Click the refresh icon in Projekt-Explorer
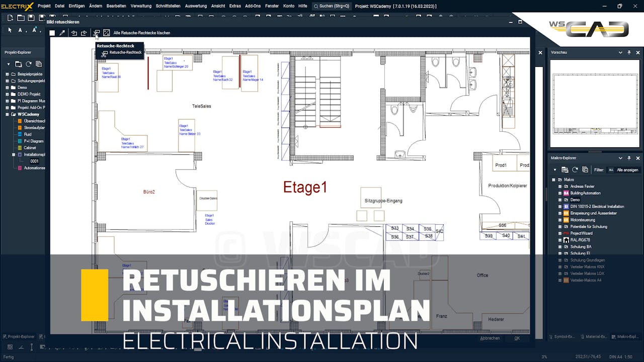Screen dimensions: 644x362 click(x=29, y=64)
